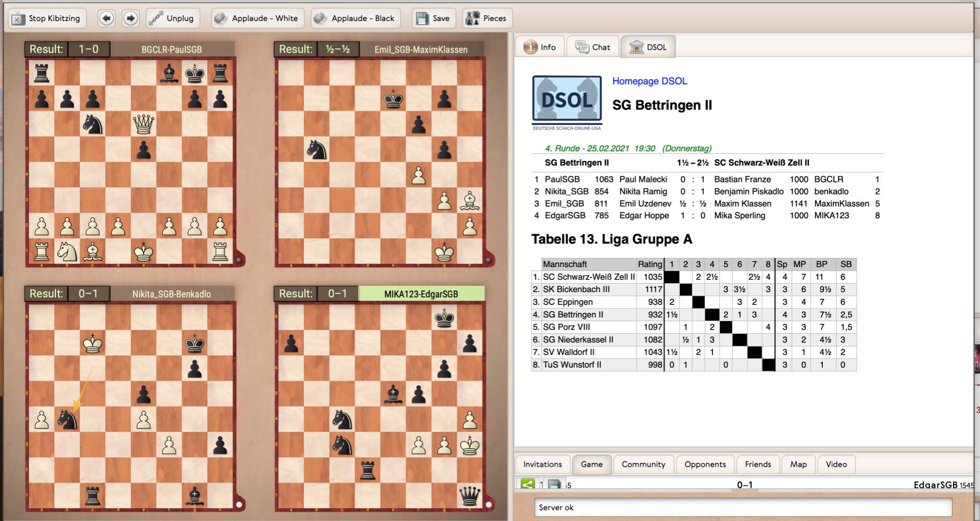Screen dimensions: 980x521
Task: Switch to the Community tab
Action: [x=643, y=464]
